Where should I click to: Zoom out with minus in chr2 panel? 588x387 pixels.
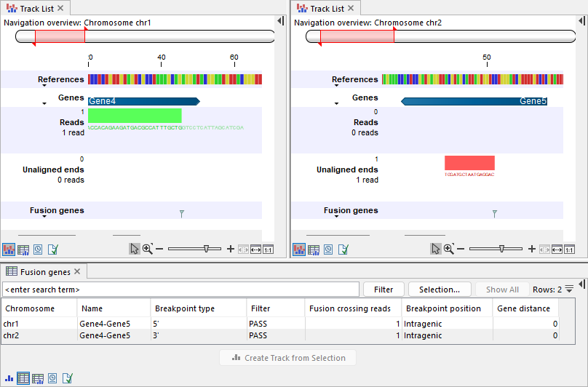tap(461, 249)
